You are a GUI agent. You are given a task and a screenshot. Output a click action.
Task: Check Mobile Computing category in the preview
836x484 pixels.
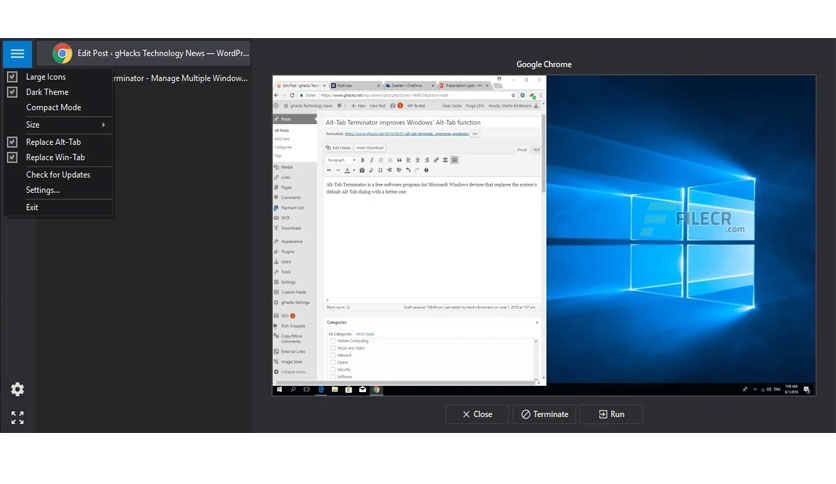click(333, 341)
